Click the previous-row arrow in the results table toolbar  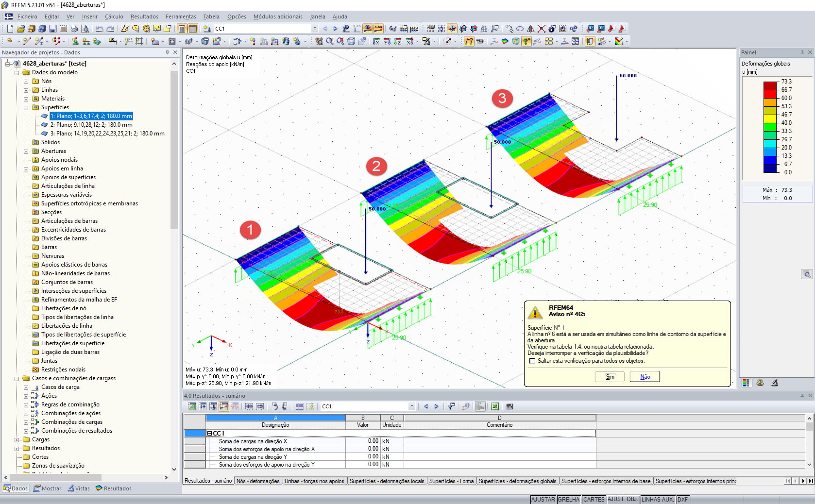426,406
